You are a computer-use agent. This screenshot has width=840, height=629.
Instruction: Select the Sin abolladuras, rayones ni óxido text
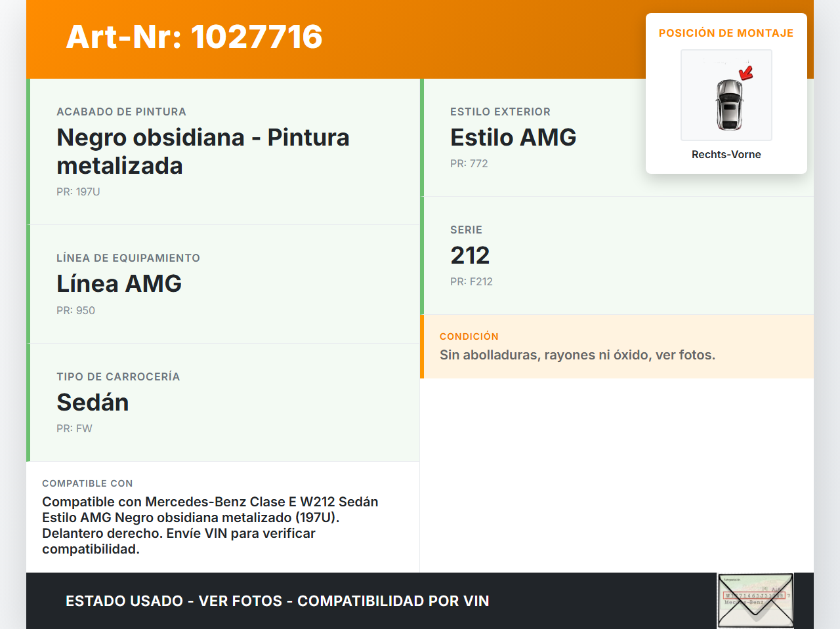pyautogui.click(x=577, y=355)
